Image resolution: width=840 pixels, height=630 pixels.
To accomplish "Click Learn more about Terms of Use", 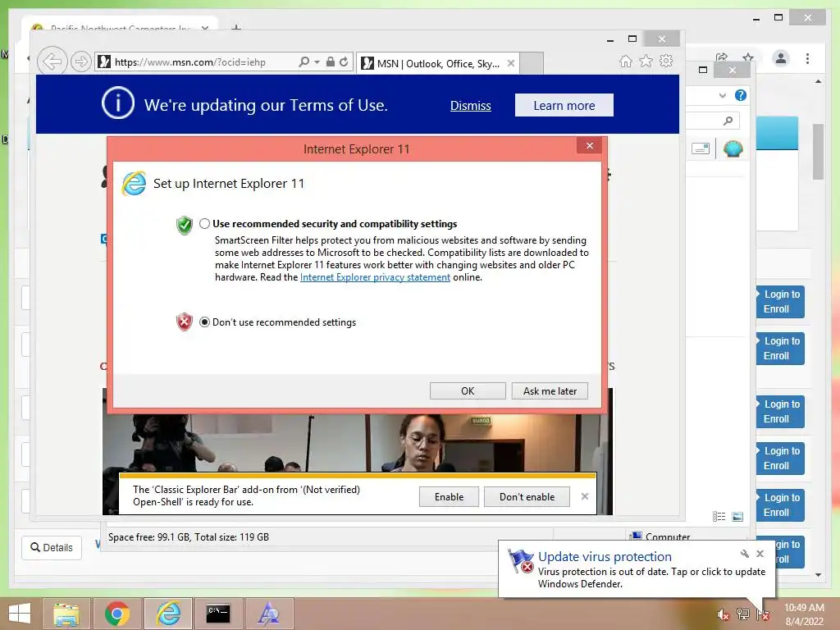I will [564, 106].
